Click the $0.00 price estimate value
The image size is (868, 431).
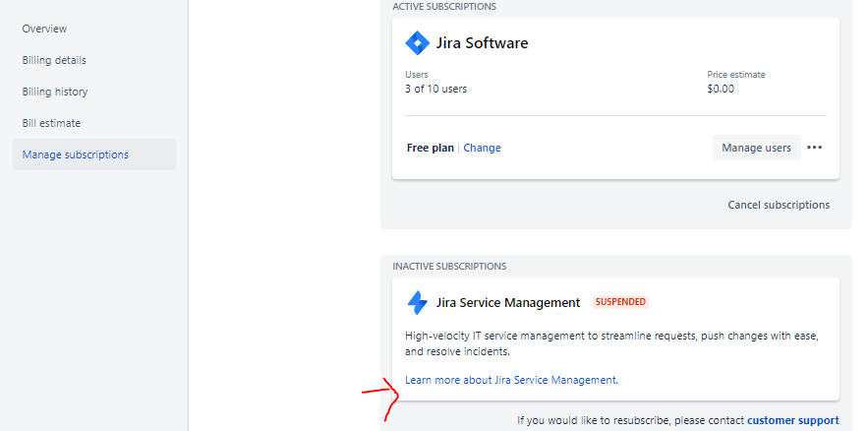tap(721, 89)
